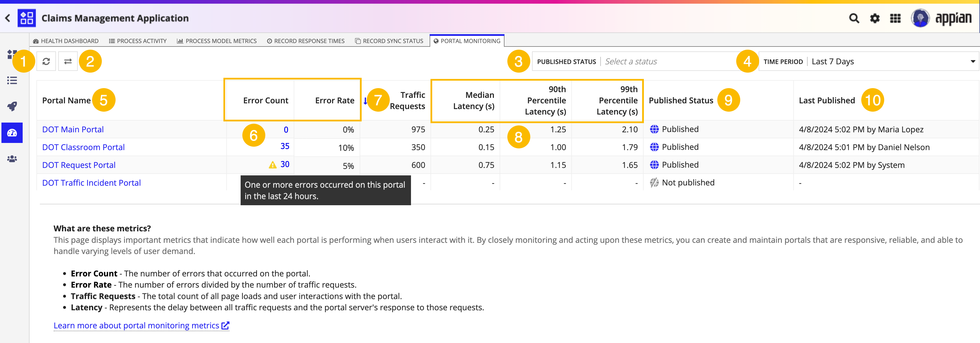Click error count 30 for Request Portal
The height and width of the screenshot is (343, 980).
click(x=285, y=164)
